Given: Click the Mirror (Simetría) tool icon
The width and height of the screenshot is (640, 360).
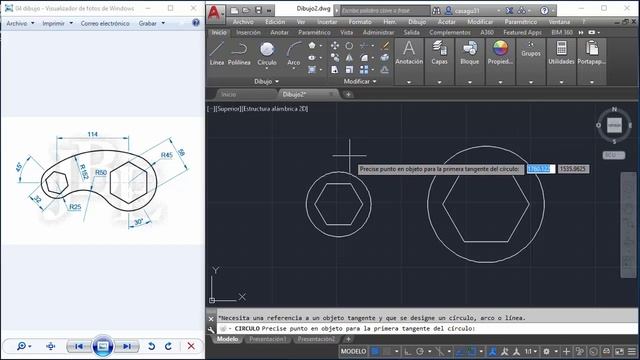Looking at the screenshot, I should click(x=349, y=58).
